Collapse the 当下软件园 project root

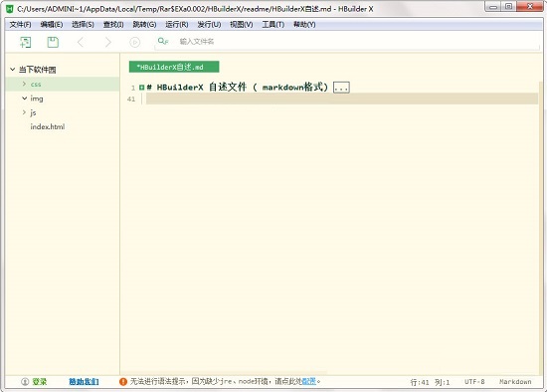13,69
